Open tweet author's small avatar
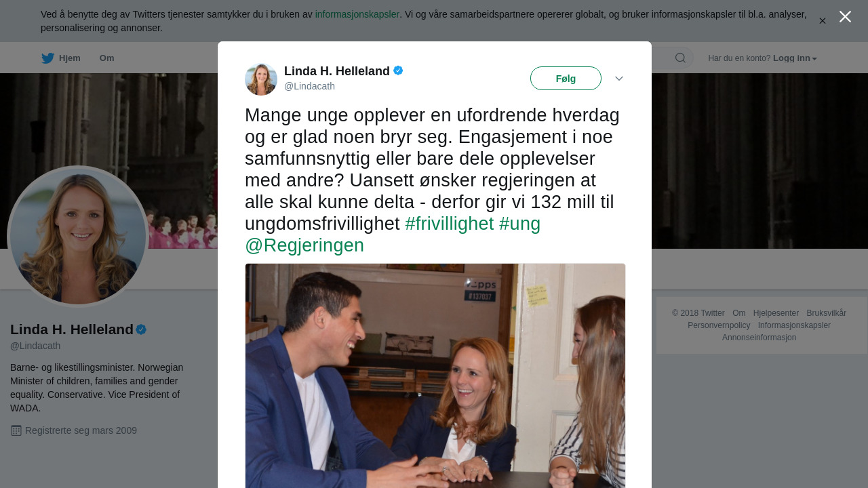This screenshot has height=488, width=868. point(261,79)
